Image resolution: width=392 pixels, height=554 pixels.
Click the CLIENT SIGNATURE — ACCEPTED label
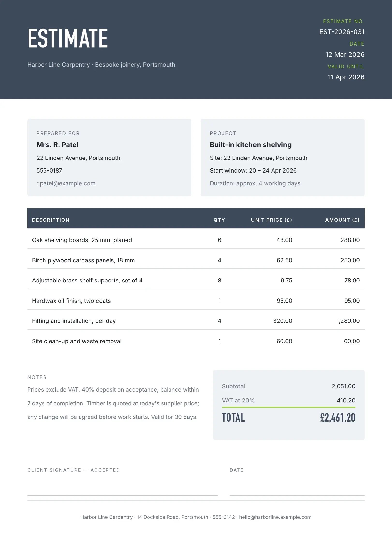point(74,470)
